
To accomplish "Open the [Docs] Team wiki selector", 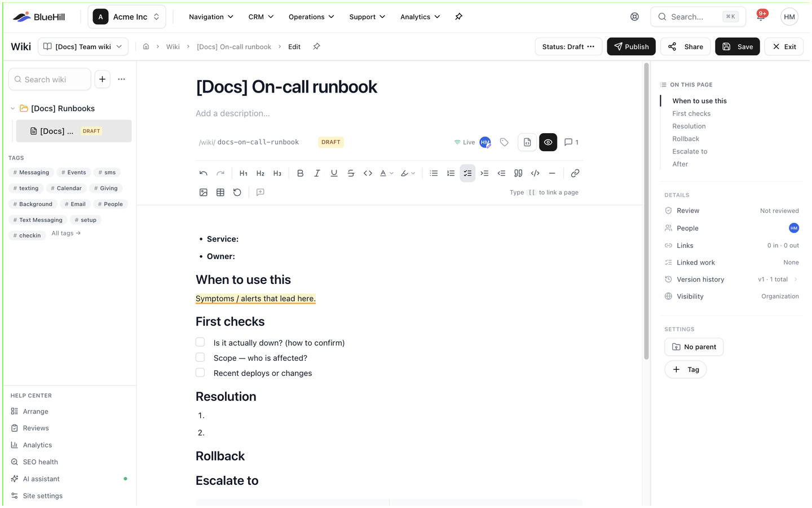I will pos(83,47).
